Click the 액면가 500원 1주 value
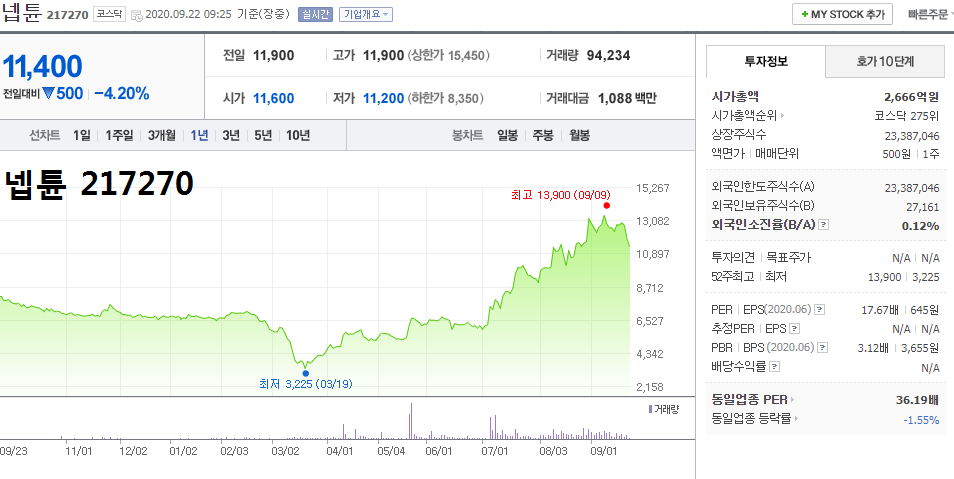The width and height of the screenshot is (954, 479). click(x=911, y=154)
